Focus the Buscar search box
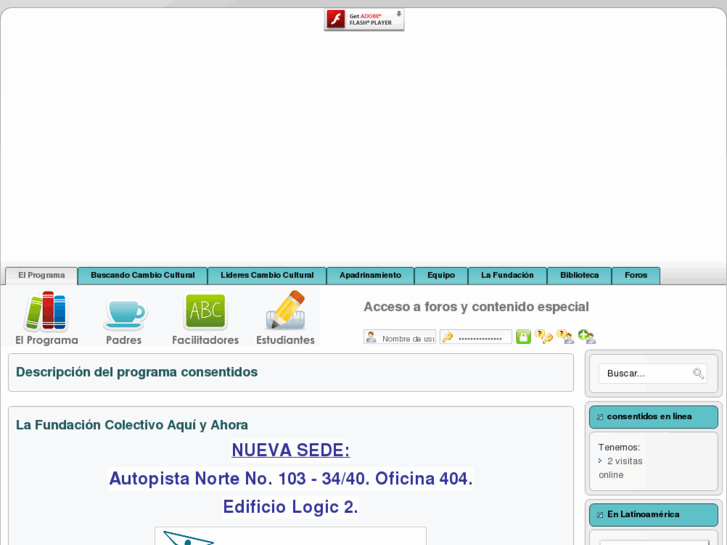Screen dimensions: 727x545 click(653, 373)
